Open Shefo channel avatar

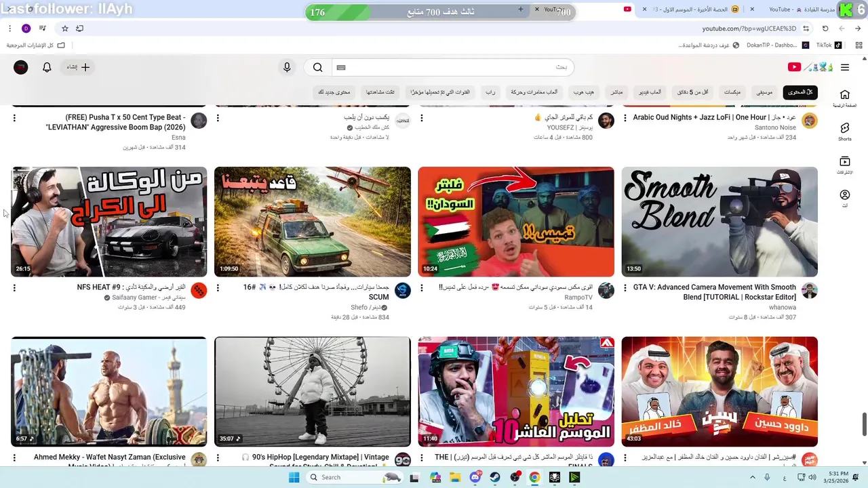pos(402,291)
